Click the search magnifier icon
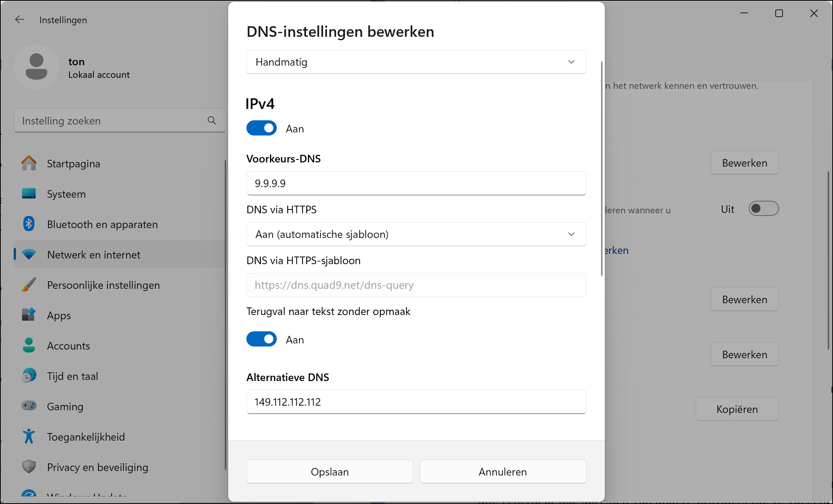Image resolution: width=833 pixels, height=504 pixels. click(212, 121)
